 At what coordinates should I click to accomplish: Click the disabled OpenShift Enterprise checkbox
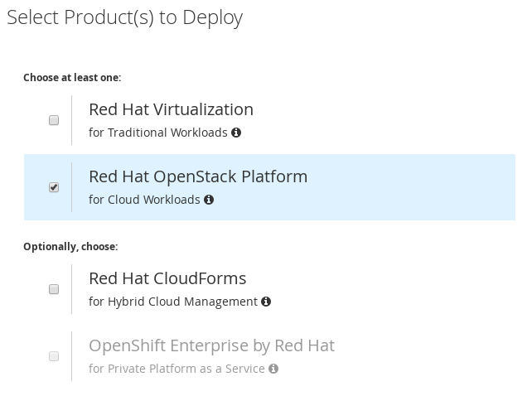coord(54,356)
